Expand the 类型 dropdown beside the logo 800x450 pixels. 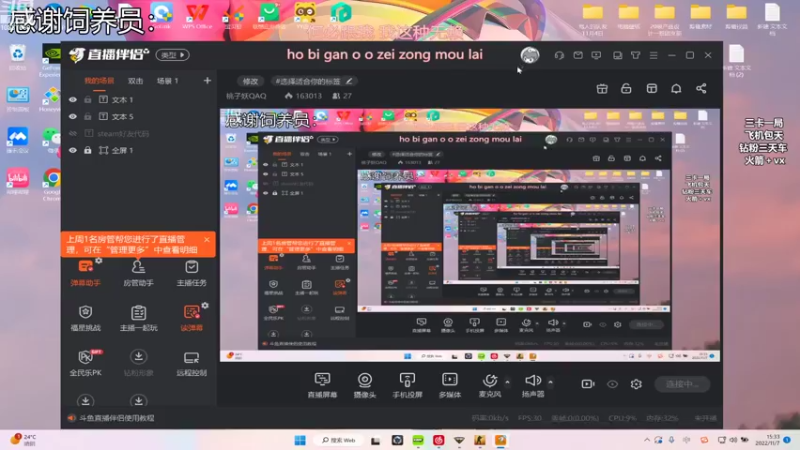click(x=173, y=55)
